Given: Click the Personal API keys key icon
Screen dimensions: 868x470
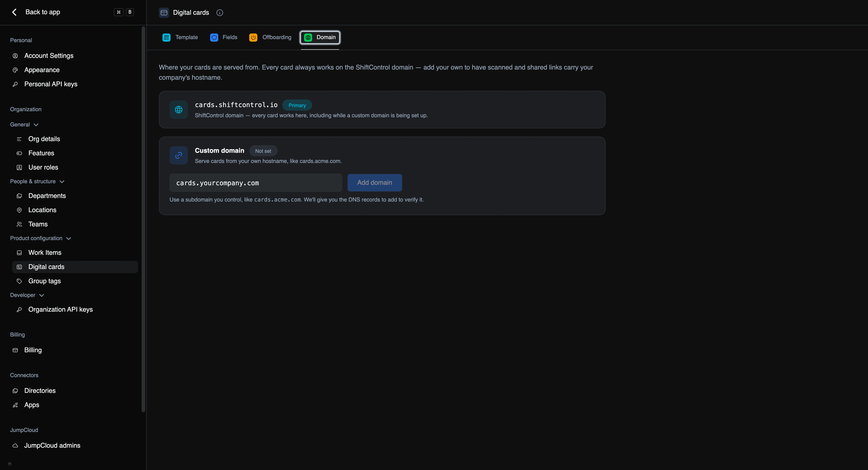Looking at the screenshot, I should click(x=15, y=84).
